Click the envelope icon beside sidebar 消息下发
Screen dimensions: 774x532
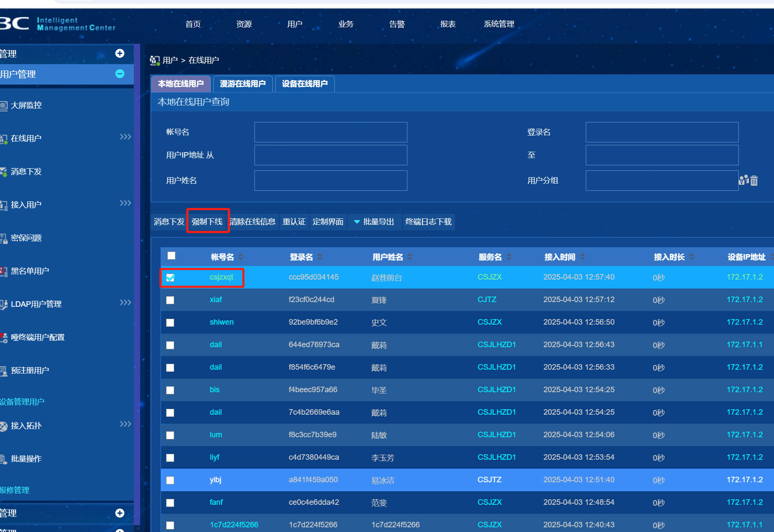3,172
